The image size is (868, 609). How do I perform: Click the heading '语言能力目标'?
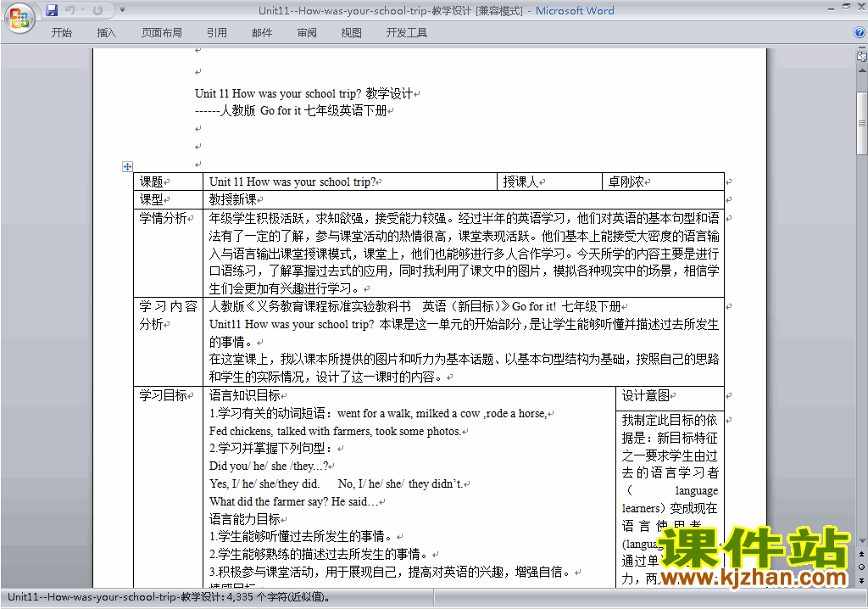point(245,519)
